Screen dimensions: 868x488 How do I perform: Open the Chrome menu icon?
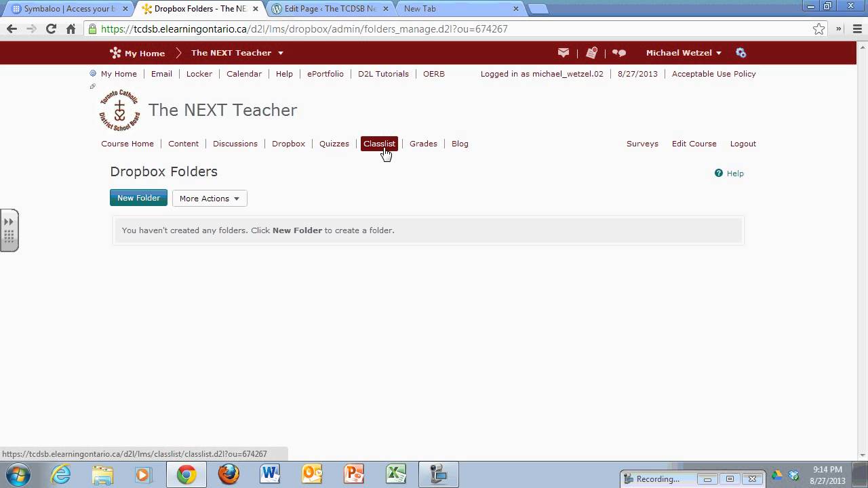[x=856, y=29]
